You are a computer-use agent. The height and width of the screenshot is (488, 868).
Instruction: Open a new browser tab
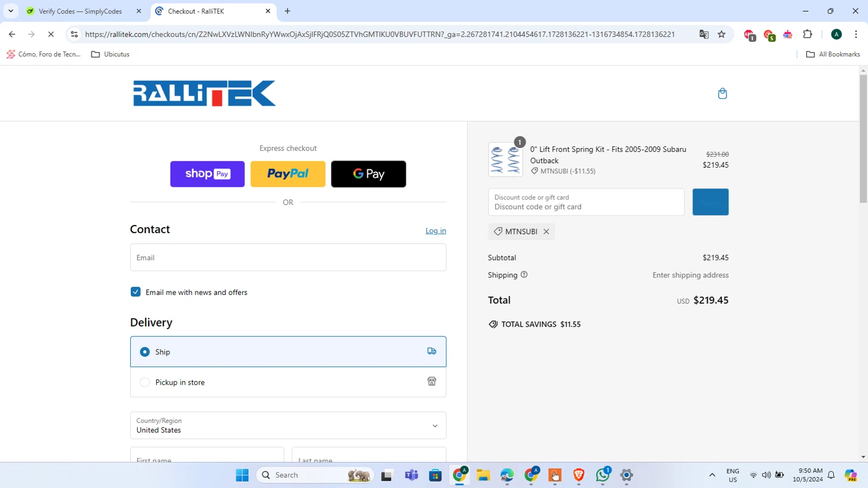click(x=288, y=11)
